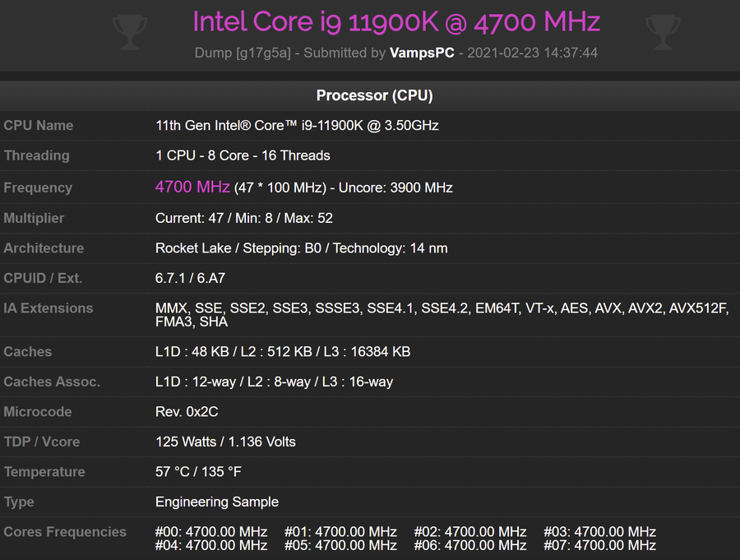Click the IA Extensions row label

click(49, 308)
